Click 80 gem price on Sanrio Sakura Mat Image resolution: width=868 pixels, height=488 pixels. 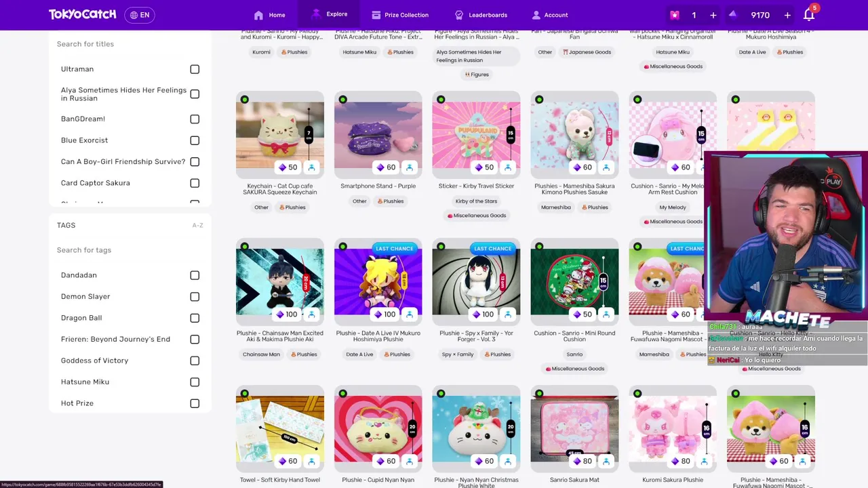point(583,461)
